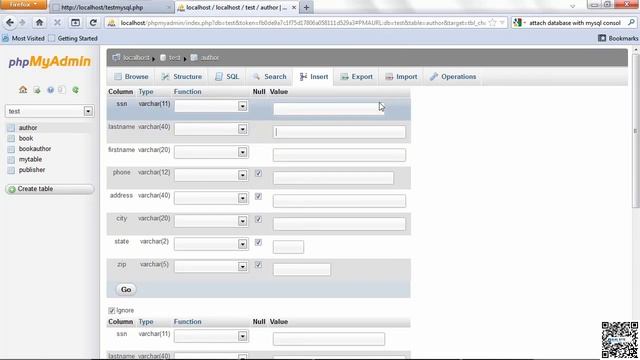640x360 pixels.
Task: Open the function dropdown for ssn
Action: [211, 106]
